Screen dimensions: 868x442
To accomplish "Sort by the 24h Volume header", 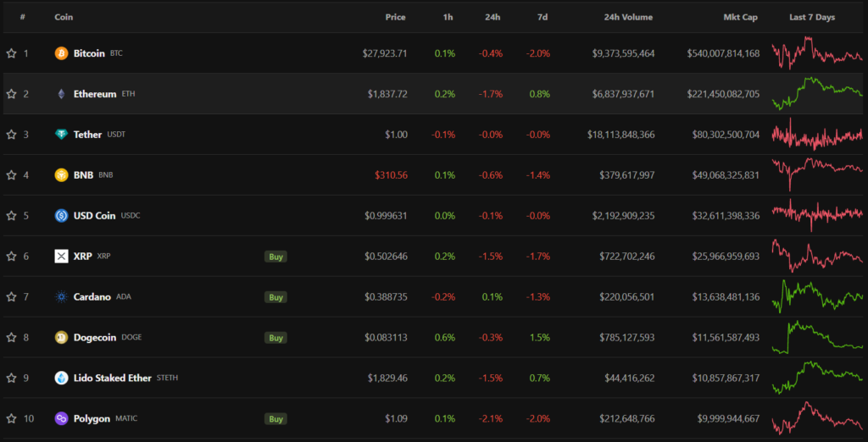I will tap(628, 17).
